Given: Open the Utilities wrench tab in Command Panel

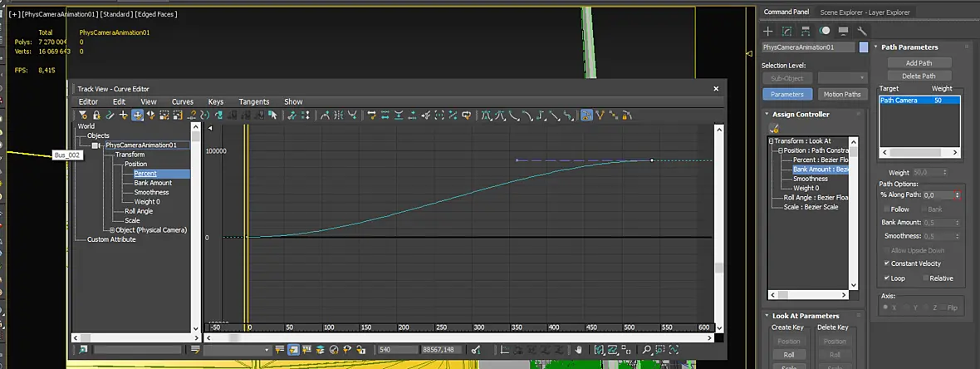Looking at the screenshot, I should [x=862, y=31].
